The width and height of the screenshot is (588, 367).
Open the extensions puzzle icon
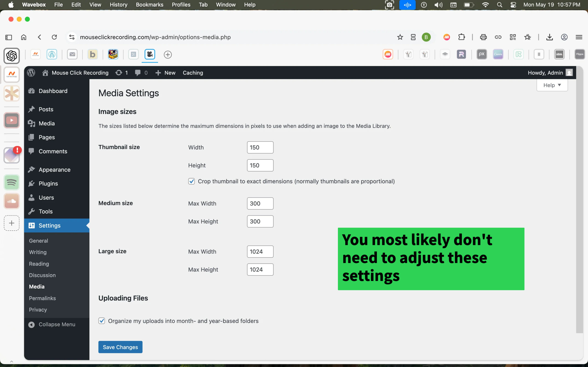click(461, 37)
